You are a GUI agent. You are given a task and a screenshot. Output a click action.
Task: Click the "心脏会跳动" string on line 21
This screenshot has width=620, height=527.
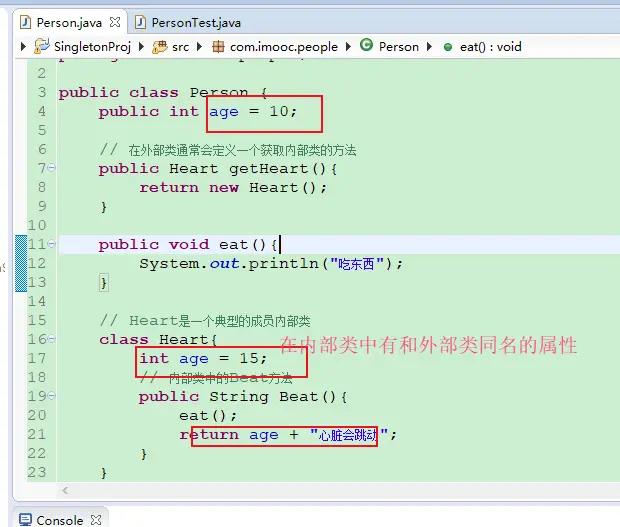click(348, 435)
